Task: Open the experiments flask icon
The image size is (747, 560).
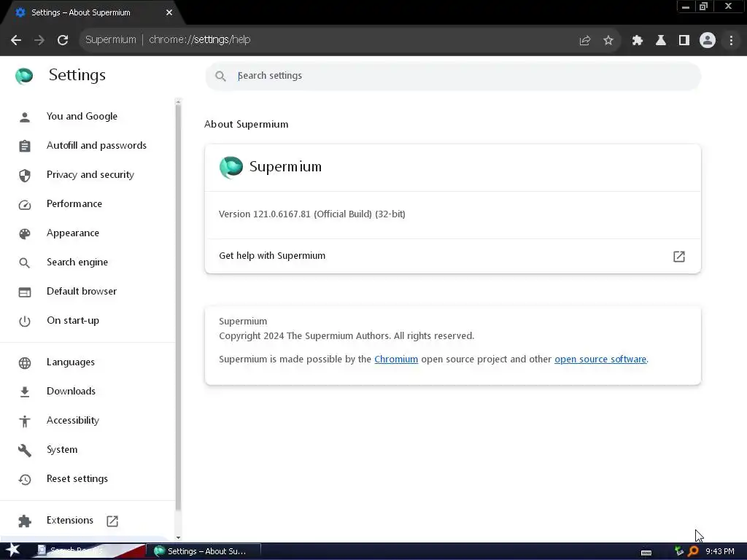Action: tap(661, 41)
